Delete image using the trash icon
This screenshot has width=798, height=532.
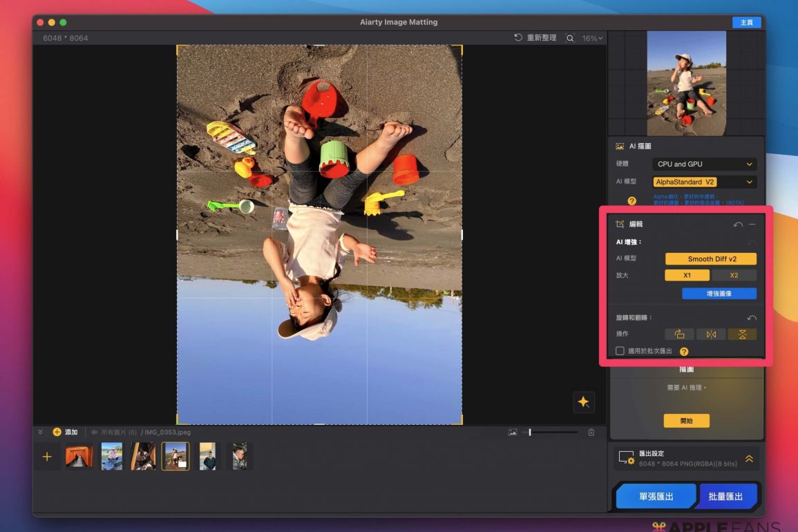click(x=591, y=433)
